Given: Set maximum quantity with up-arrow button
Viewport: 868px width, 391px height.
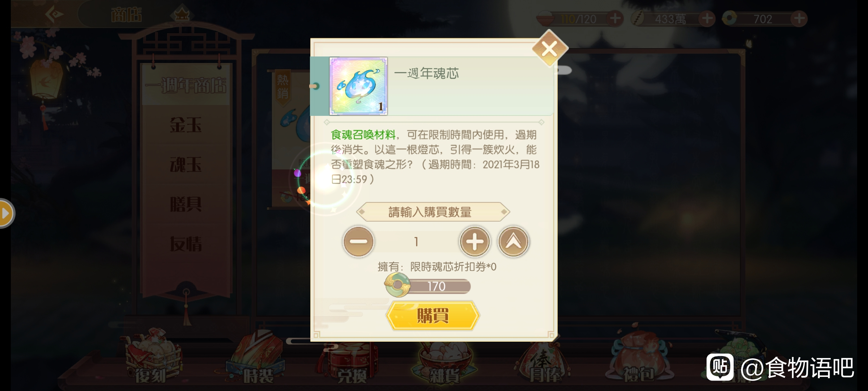Looking at the screenshot, I should (513, 241).
